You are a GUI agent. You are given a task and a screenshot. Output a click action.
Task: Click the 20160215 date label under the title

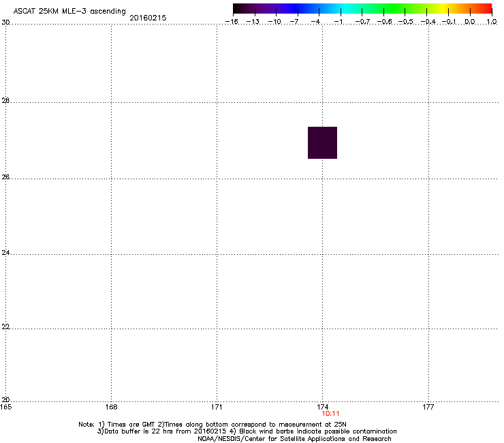click(x=148, y=18)
